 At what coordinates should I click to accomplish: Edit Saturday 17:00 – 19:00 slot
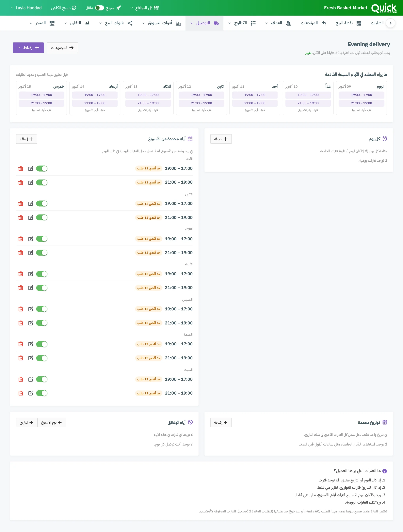click(x=31, y=379)
